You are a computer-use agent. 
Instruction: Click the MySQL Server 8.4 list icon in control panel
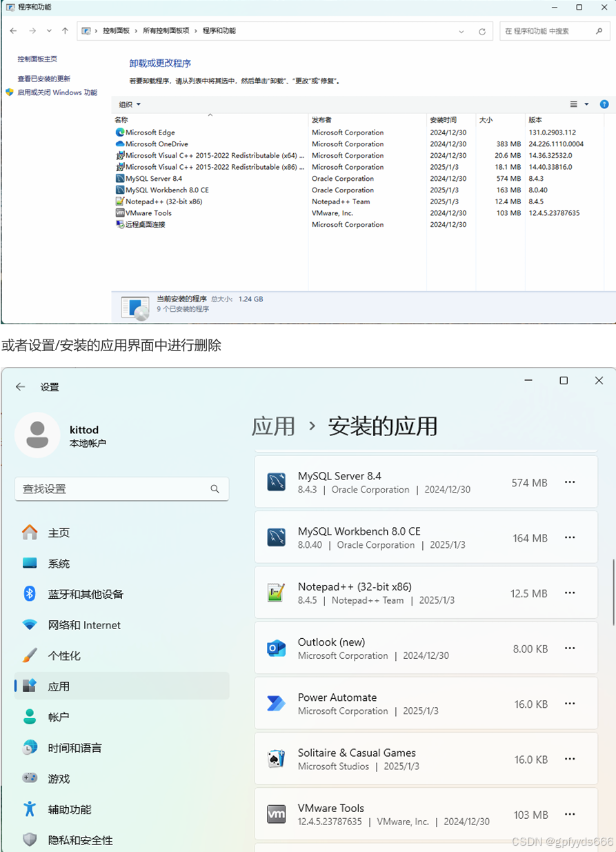(120, 179)
